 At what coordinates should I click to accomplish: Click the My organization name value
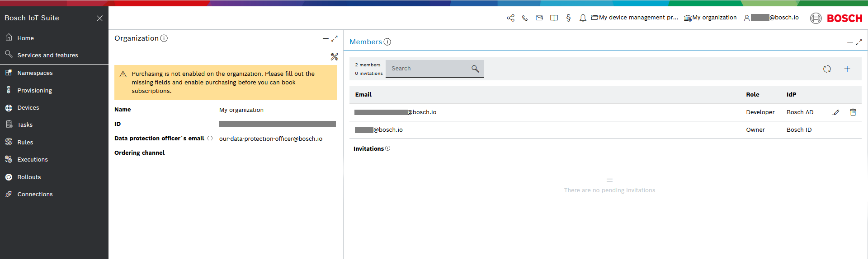241,110
